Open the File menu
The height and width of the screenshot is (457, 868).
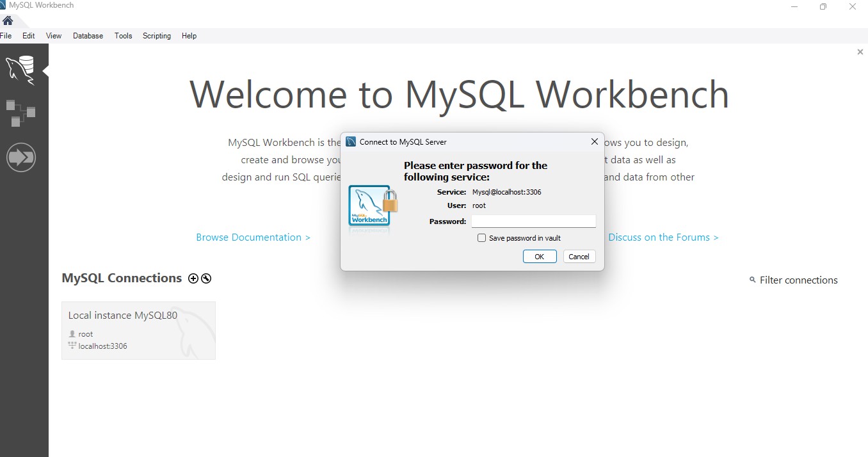pyautogui.click(x=6, y=36)
